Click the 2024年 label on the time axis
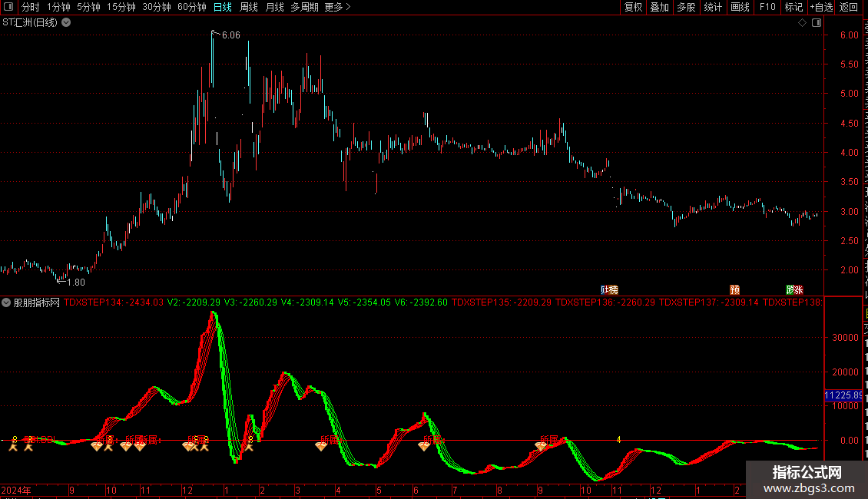This screenshot has height=499, width=868. click(x=16, y=490)
